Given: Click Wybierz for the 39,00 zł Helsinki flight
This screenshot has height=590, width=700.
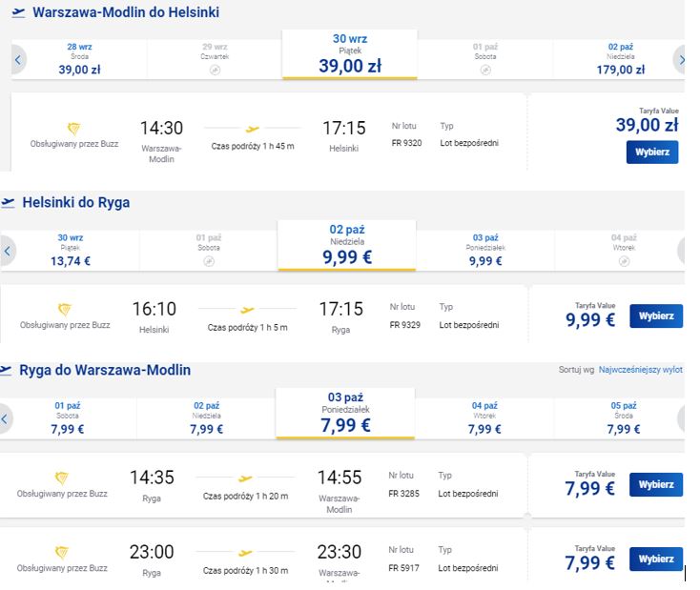Looking at the screenshot, I should [x=651, y=153].
